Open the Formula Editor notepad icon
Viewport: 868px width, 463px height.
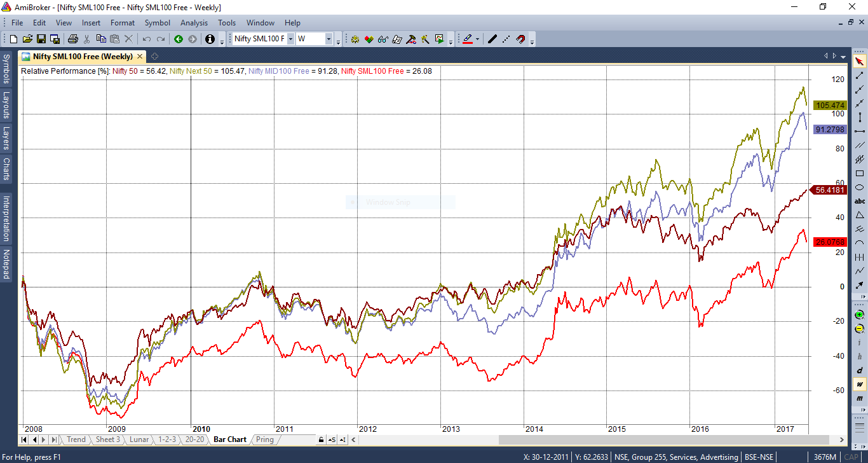pos(397,39)
